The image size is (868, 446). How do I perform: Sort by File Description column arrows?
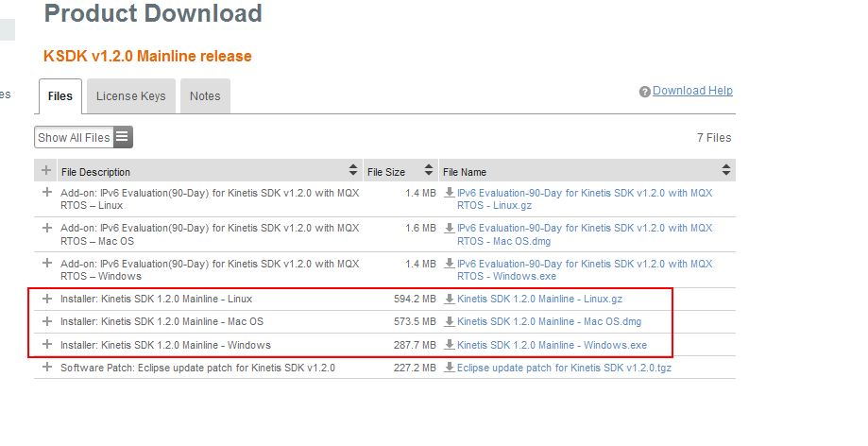(x=353, y=170)
